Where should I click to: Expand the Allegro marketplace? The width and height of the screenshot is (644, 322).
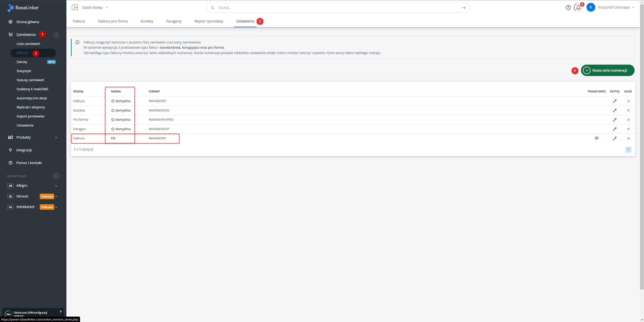56,186
